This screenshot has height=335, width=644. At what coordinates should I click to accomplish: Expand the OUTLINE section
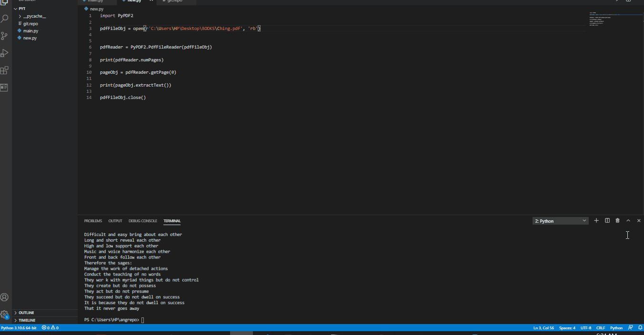27,313
